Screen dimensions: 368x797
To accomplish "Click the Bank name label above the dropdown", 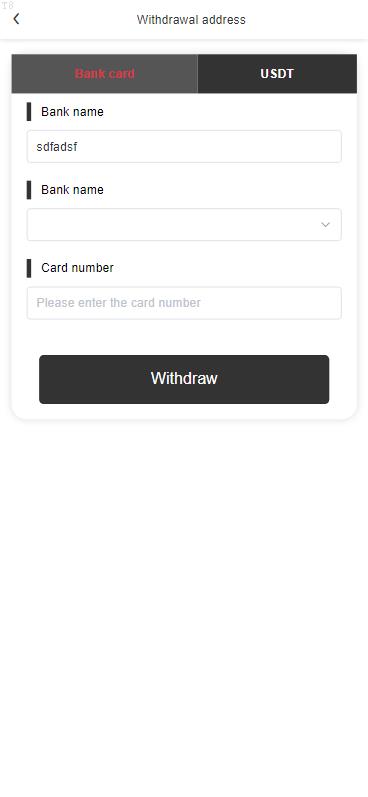I will (x=72, y=190).
